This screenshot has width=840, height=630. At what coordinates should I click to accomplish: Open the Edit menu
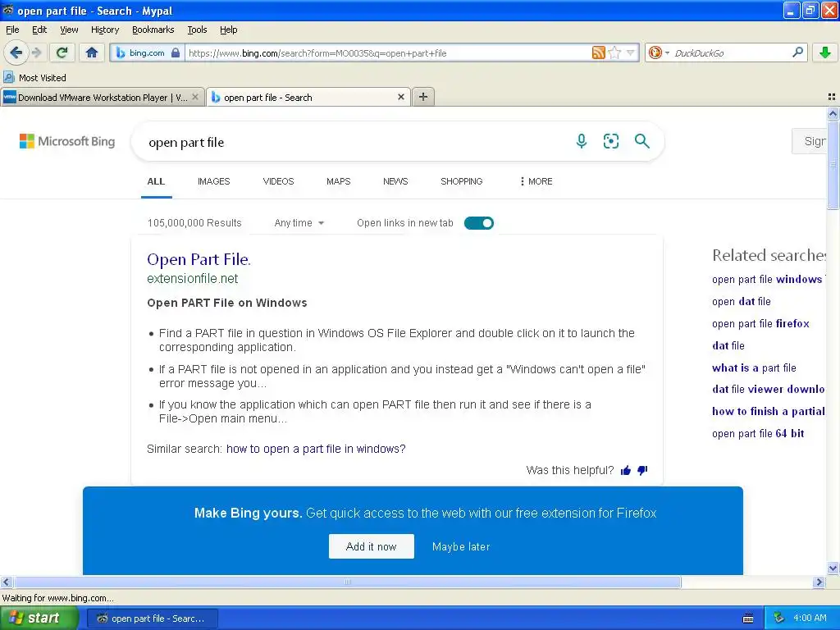coord(39,30)
